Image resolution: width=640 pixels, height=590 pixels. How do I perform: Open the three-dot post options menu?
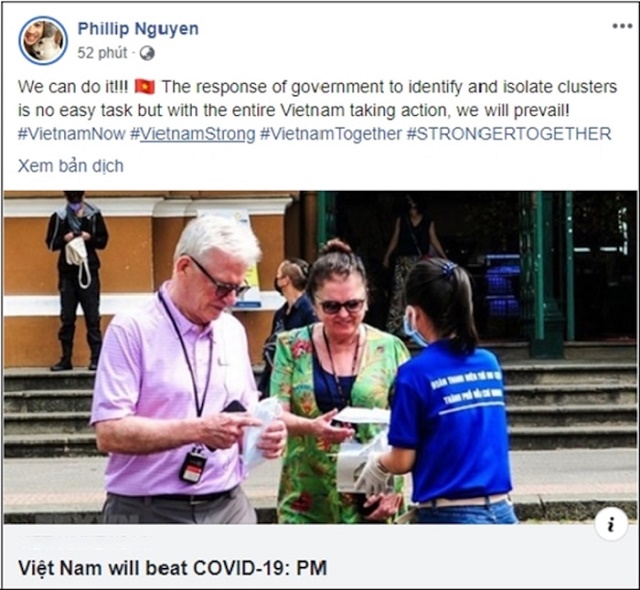pyautogui.click(x=622, y=26)
